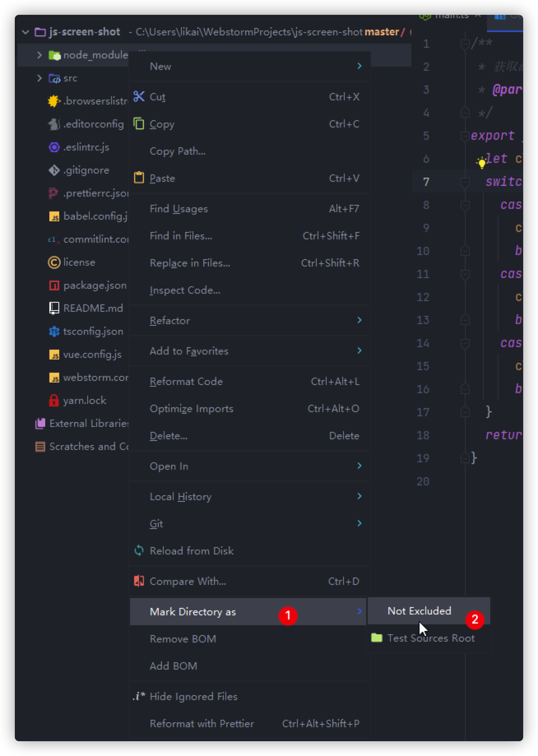Collapse the js-screen-shot project root
Image resolution: width=538 pixels, height=756 pixels.
point(26,32)
